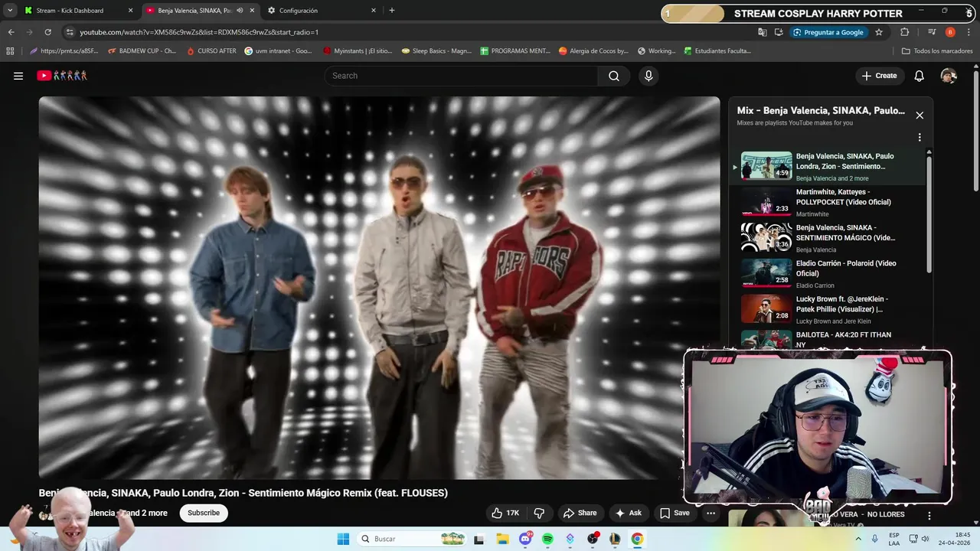Open Mix playlist three-dot options menu
The image size is (980, 551).
(x=920, y=138)
